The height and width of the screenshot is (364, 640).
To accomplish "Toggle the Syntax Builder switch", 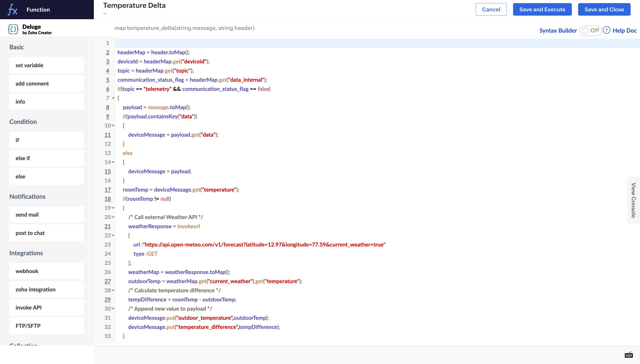I will pyautogui.click(x=590, y=31).
